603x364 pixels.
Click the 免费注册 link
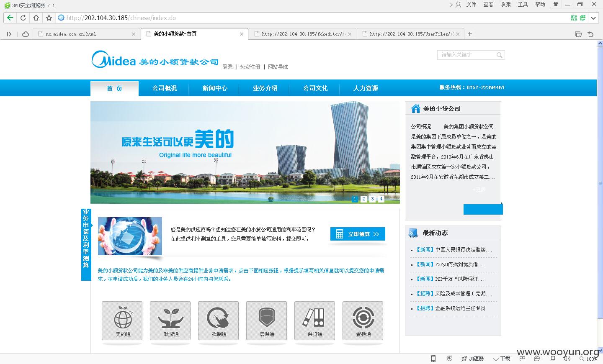pos(250,67)
